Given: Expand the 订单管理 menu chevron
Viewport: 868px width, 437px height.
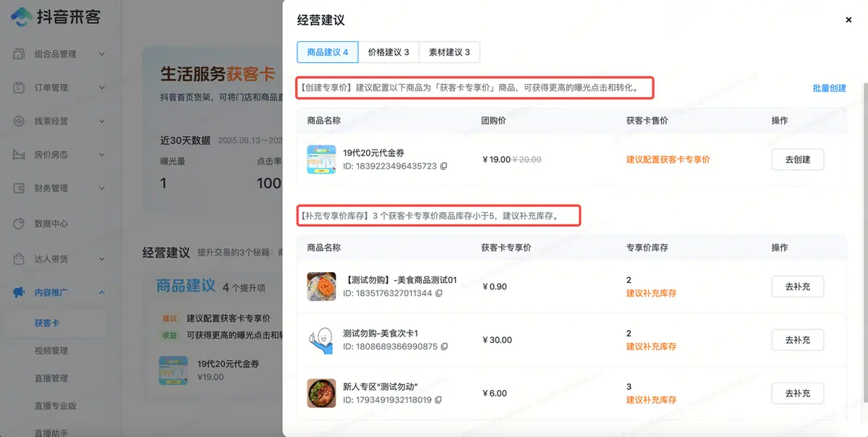Looking at the screenshot, I should click(102, 88).
